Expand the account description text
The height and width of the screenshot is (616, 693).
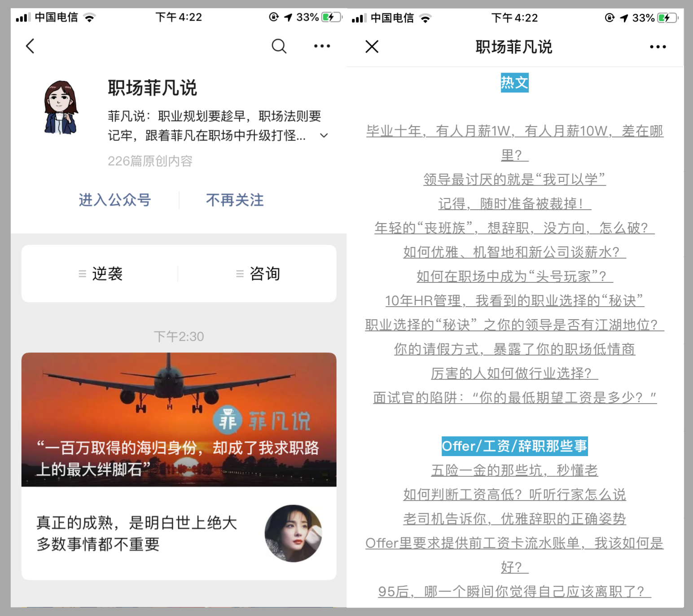point(324,135)
